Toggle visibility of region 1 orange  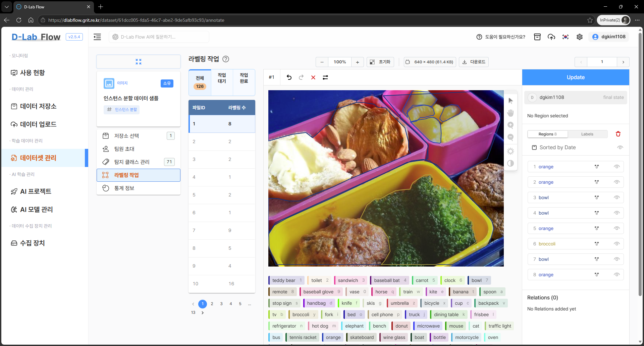point(617,167)
